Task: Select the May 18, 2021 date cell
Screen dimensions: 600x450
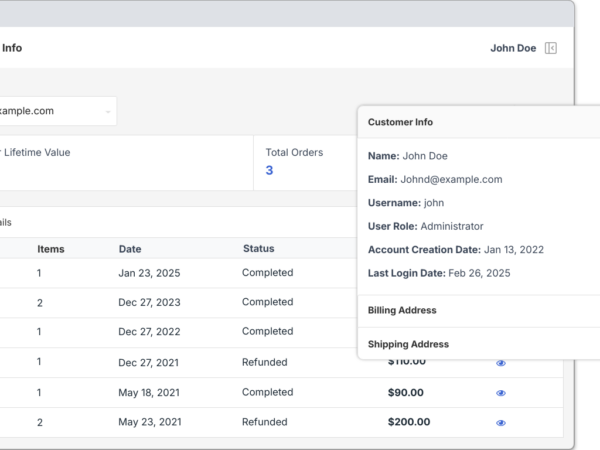Action: click(149, 393)
